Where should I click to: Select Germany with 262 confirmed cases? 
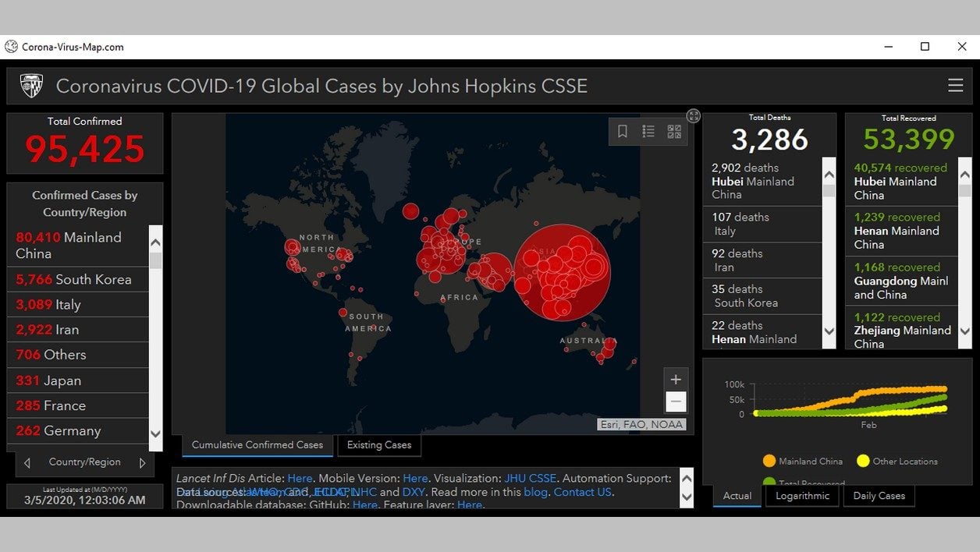pyautogui.click(x=78, y=430)
